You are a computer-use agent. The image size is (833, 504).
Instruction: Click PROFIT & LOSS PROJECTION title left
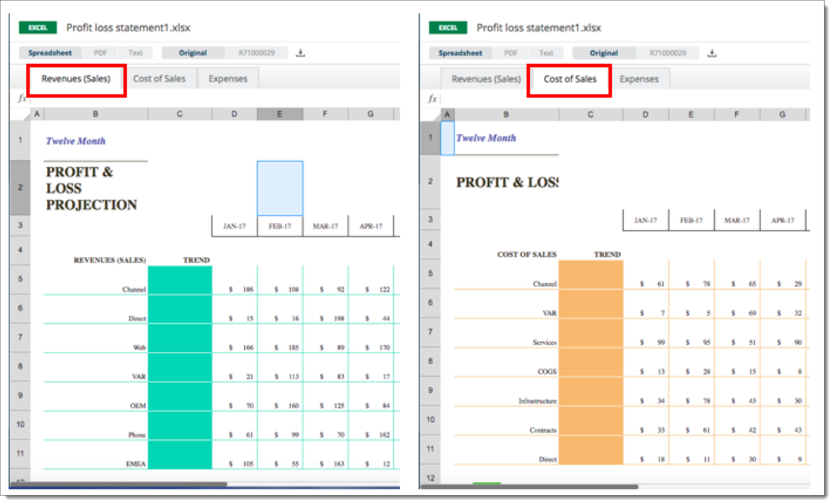click(x=91, y=188)
